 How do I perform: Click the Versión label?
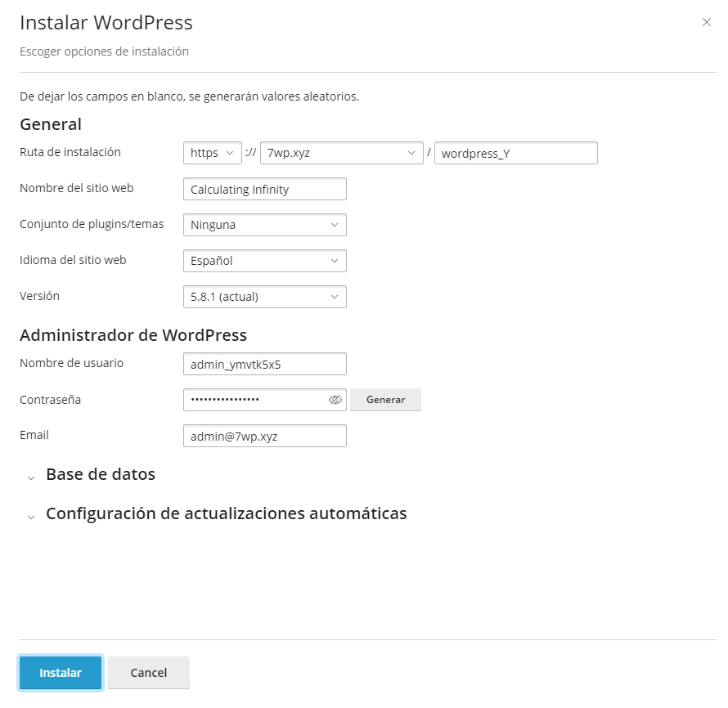coord(39,296)
